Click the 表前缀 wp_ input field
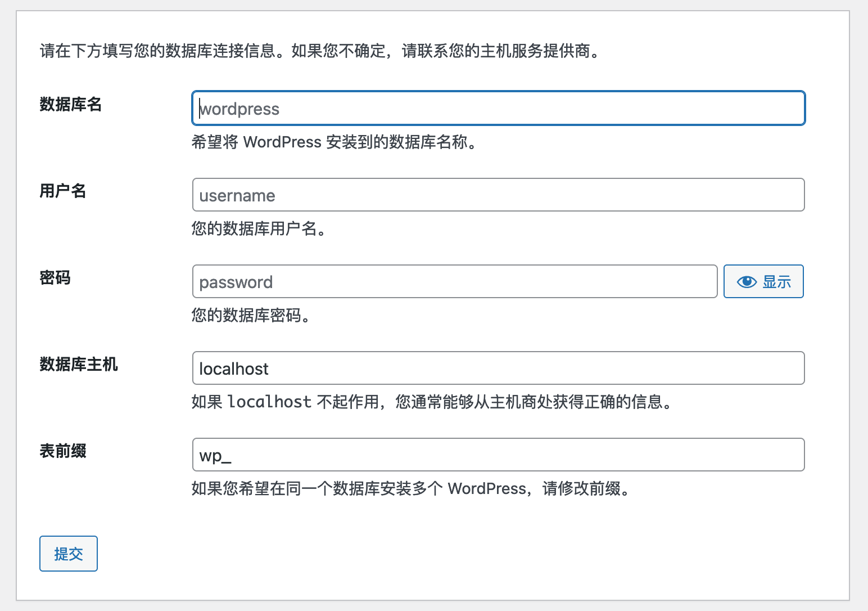Screen dimensions: 868x611 coord(498,455)
